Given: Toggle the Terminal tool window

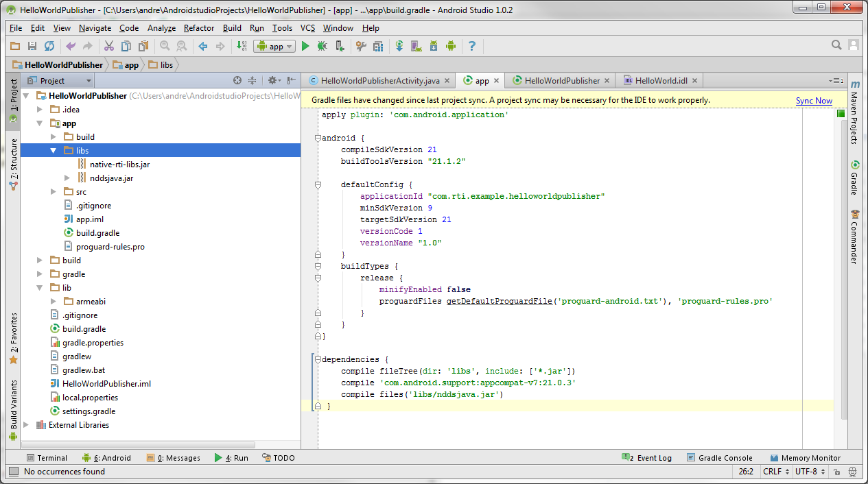Looking at the screenshot, I should pos(47,457).
